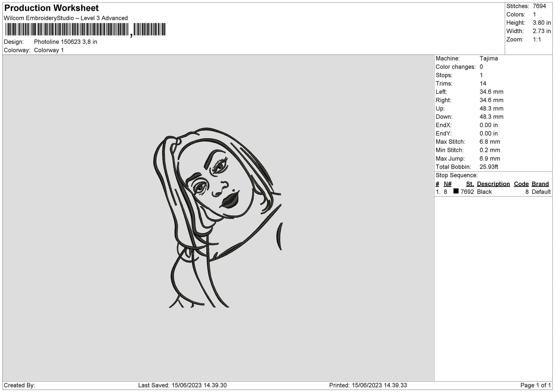Click the Trims value '14'
This screenshot has height=392, width=555.
pos(483,84)
